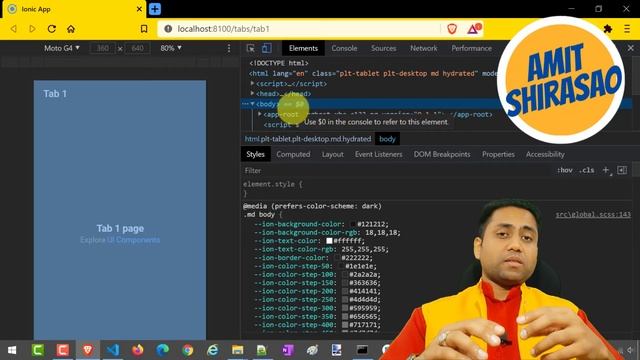Image resolution: width=640 pixels, height=360 pixels.
Task: Open the browser main menu icon
Action: point(627,29)
